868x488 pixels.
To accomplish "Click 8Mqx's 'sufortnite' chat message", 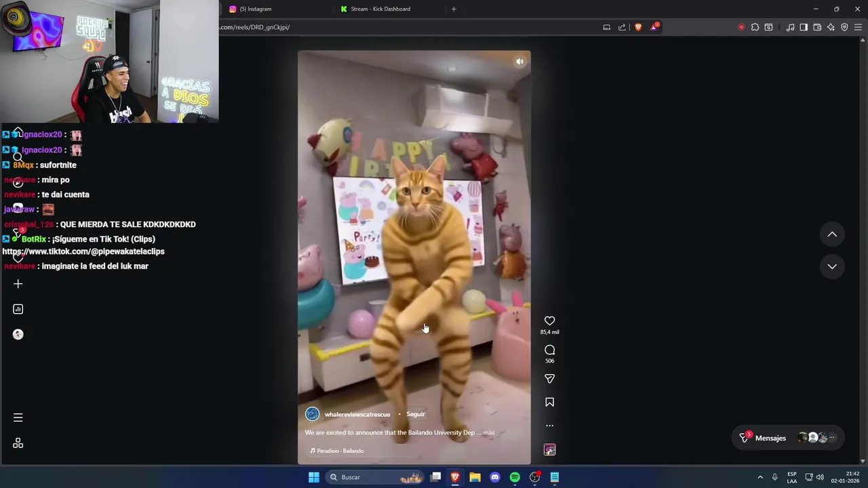I will click(58, 165).
